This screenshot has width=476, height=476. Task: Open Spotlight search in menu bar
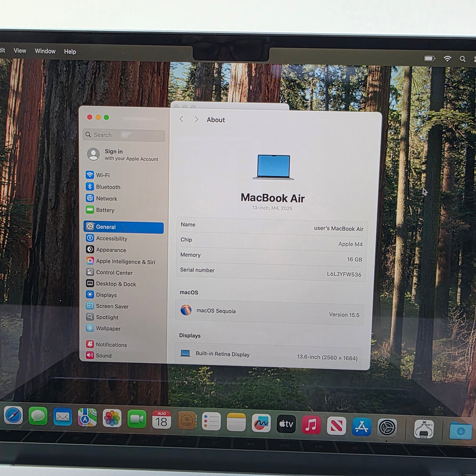click(x=462, y=59)
